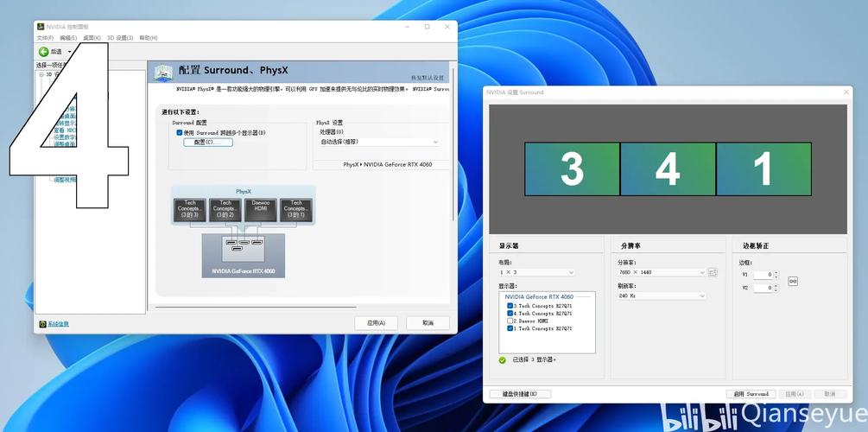This screenshot has width=868, height=432.
Task: Click 取消 in the Surround setup window
Action: coord(830,394)
